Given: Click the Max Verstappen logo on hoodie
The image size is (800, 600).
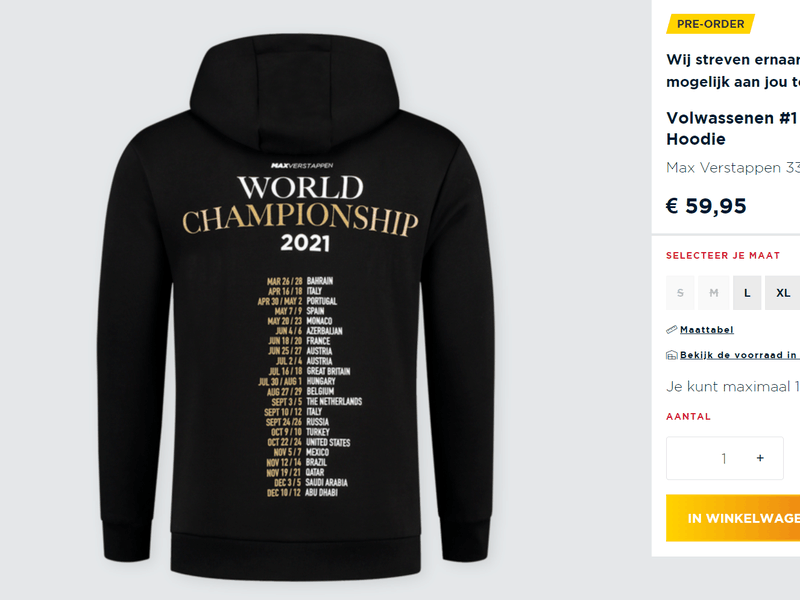Looking at the screenshot, I should pos(300,165).
